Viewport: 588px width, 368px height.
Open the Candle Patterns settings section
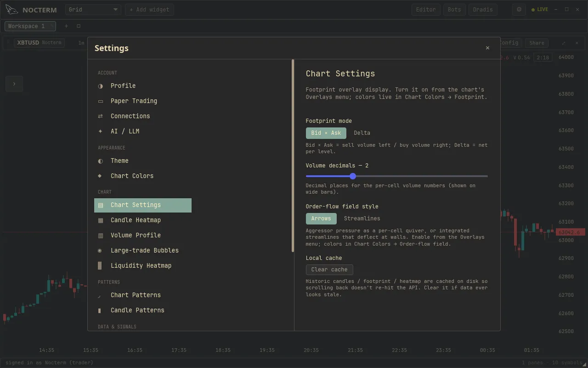pyautogui.click(x=143, y=310)
